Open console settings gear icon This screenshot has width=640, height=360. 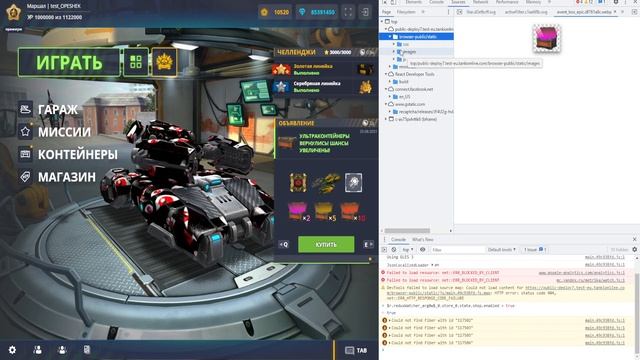[x=634, y=249]
